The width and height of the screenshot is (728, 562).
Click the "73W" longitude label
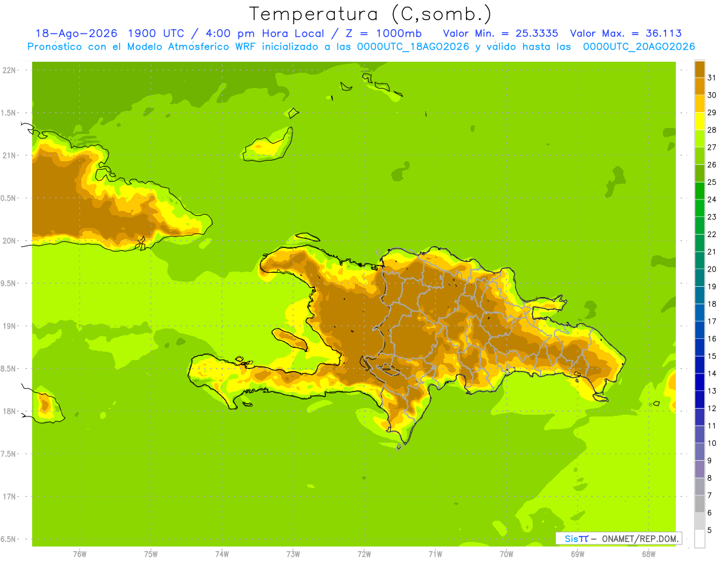pos(293,554)
